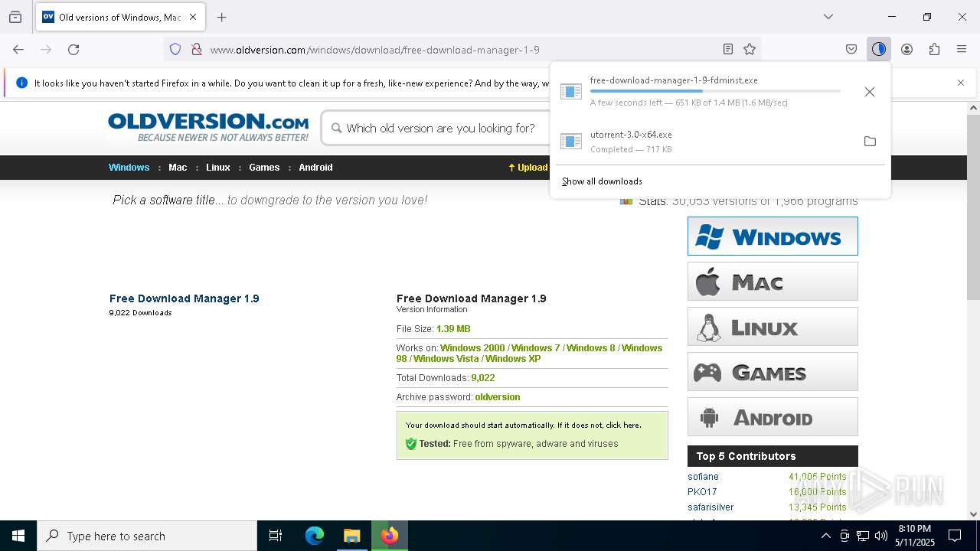Open the Firefox account icon
The image size is (980, 551).
point(906,49)
